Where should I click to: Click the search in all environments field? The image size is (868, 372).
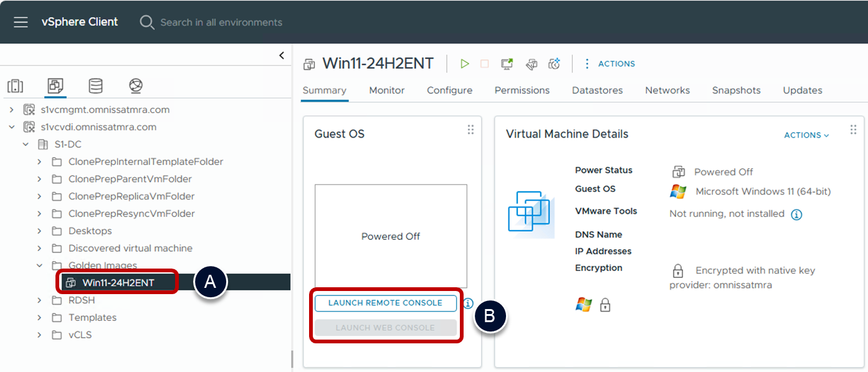point(221,22)
